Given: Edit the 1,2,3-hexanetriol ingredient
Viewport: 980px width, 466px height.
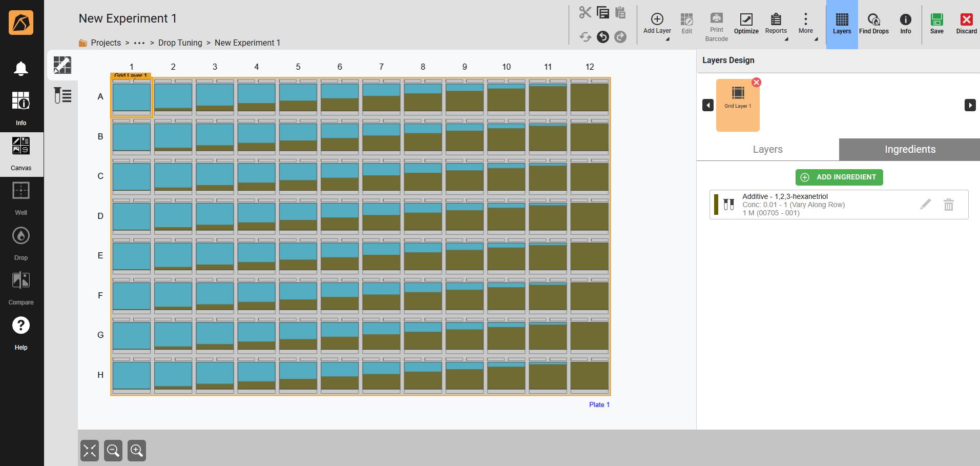Looking at the screenshot, I should click(925, 205).
